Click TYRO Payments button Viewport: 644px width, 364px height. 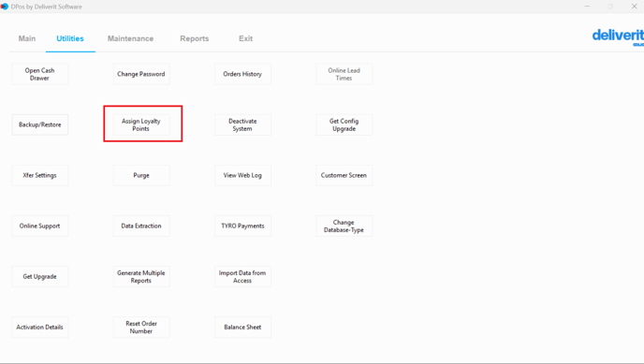point(242,226)
